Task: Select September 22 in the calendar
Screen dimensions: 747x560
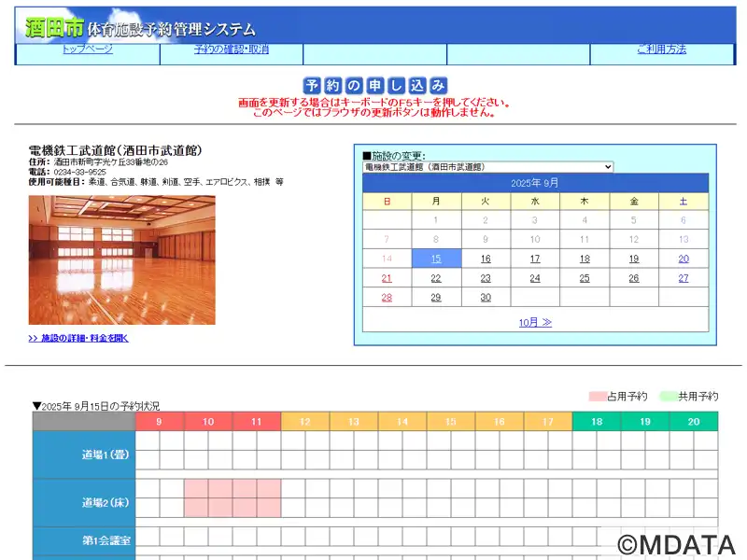Action: coord(436,278)
